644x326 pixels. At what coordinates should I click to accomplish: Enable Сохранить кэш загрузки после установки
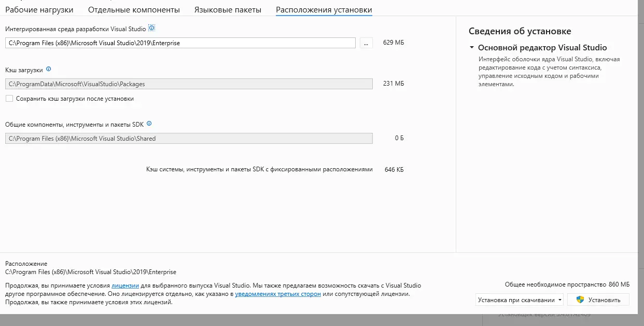coord(9,99)
